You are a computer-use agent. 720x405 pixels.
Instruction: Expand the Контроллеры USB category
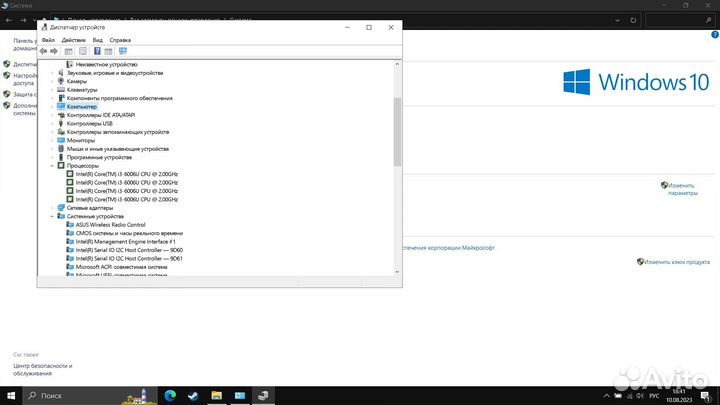pyautogui.click(x=52, y=123)
